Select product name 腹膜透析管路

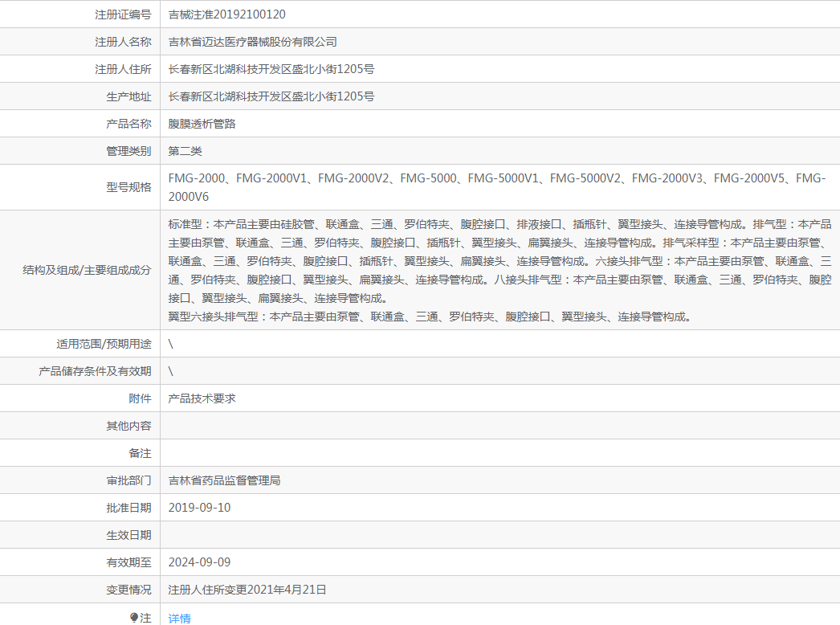pyautogui.click(x=202, y=124)
